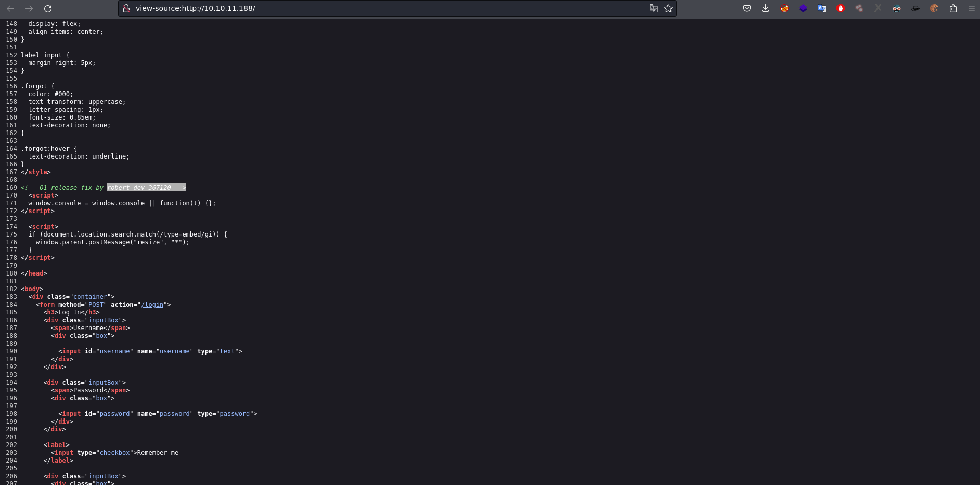Open the cookie editor extension
The height and width of the screenshot is (485, 980).
pyautogui.click(x=934, y=8)
